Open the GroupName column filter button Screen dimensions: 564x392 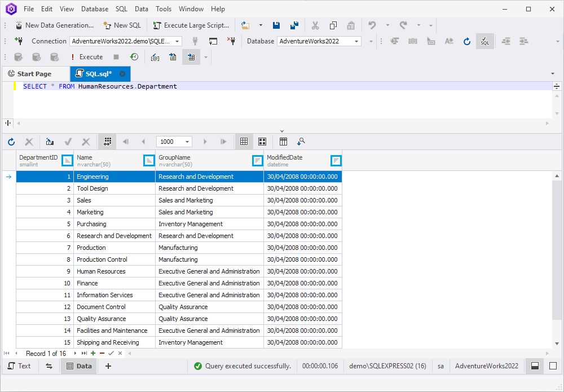[x=258, y=161]
